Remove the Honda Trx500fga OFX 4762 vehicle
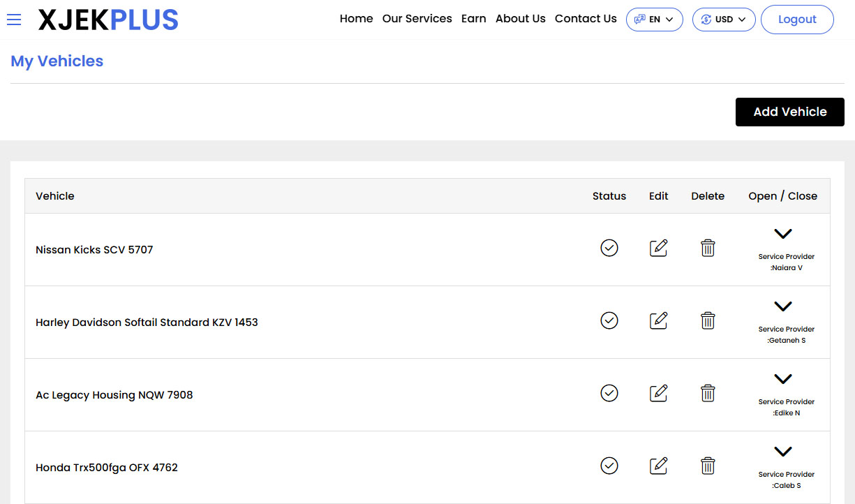Image resolution: width=855 pixels, height=504 pixels. pos(708,466)
